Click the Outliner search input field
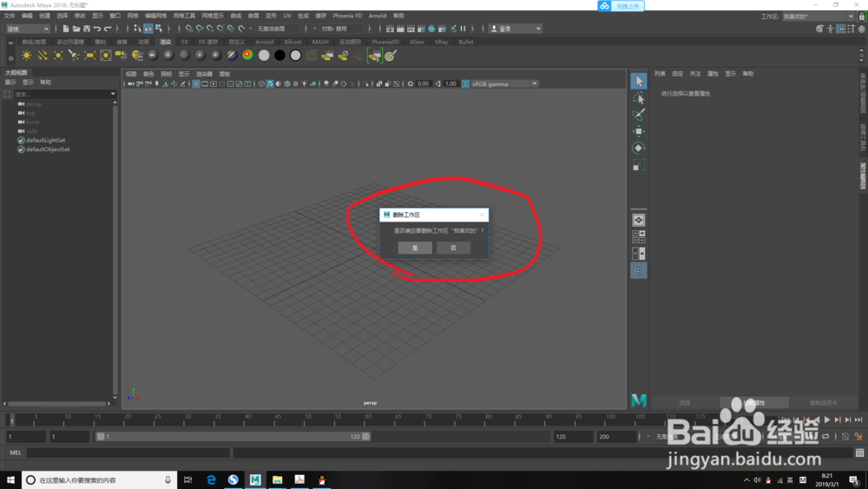This screenshot has height=489, width=868. point(61,94)
